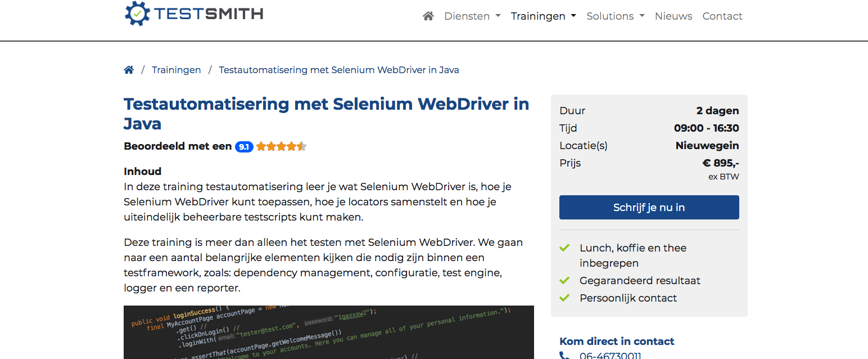Click the Nieuwegein location value
Viewport: 868px width, 359px height.
point(707,146)
